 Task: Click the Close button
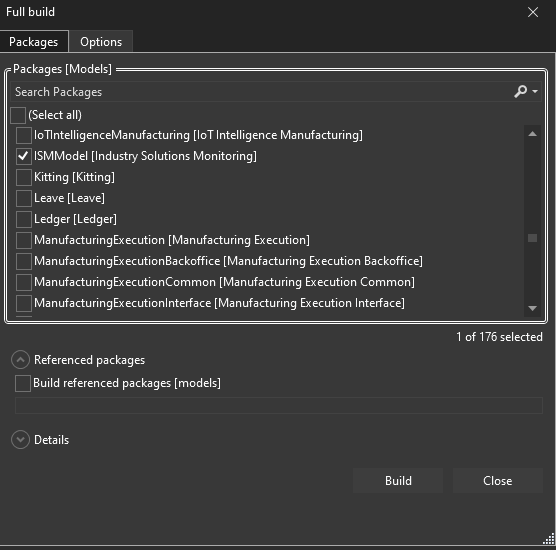497,481
